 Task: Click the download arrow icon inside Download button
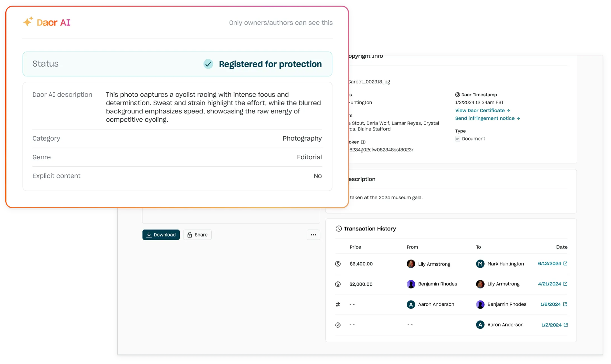click(x=149, y=235)
